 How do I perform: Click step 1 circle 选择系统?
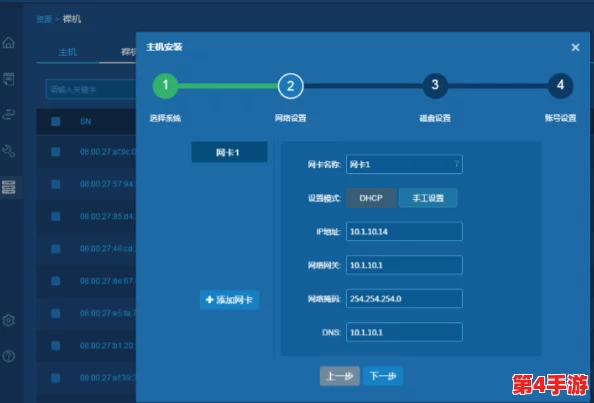coord(165,86)
